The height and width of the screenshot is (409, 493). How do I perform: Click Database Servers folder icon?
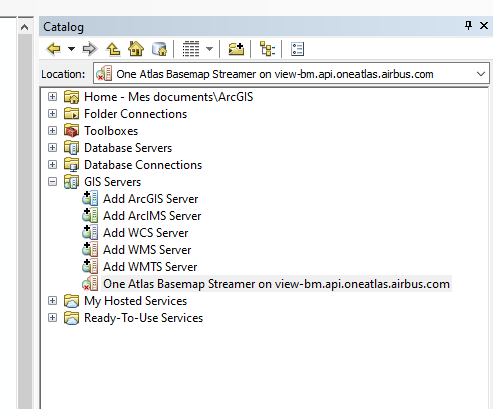click(71, 148)
